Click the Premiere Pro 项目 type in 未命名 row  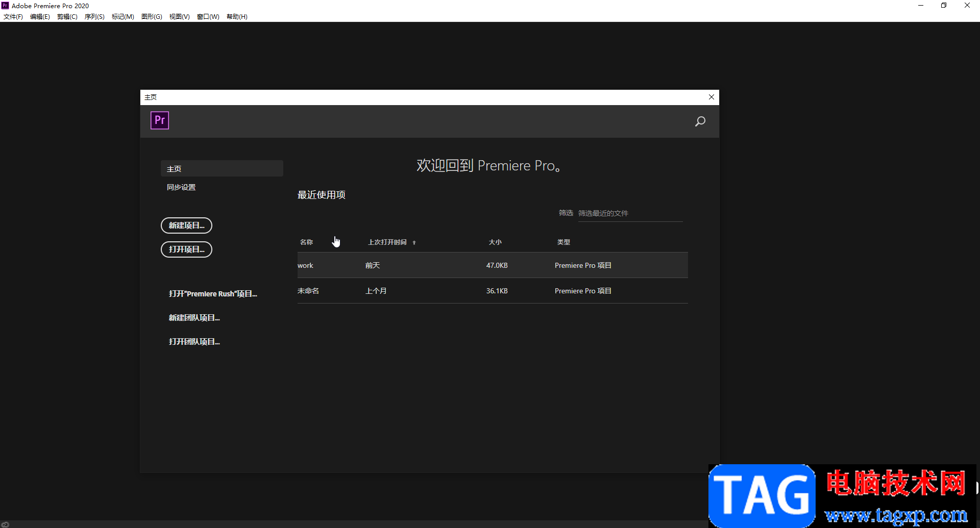583,291
